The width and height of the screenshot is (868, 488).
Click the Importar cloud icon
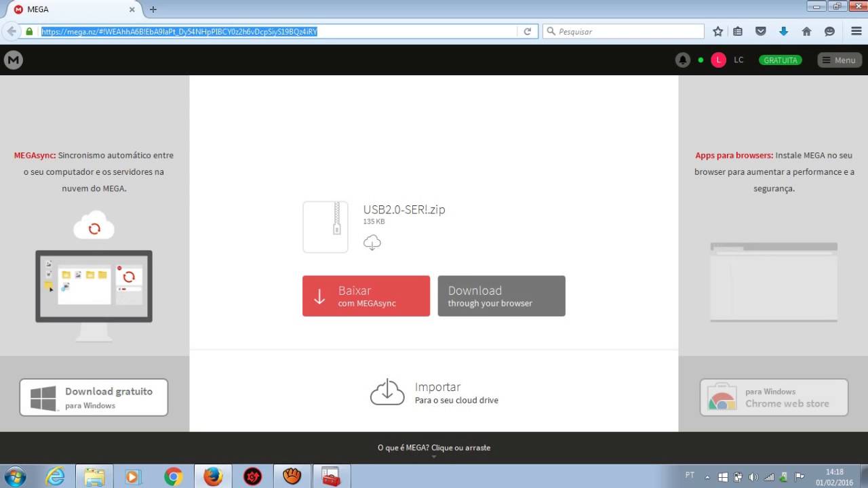[x=387, y=392]
